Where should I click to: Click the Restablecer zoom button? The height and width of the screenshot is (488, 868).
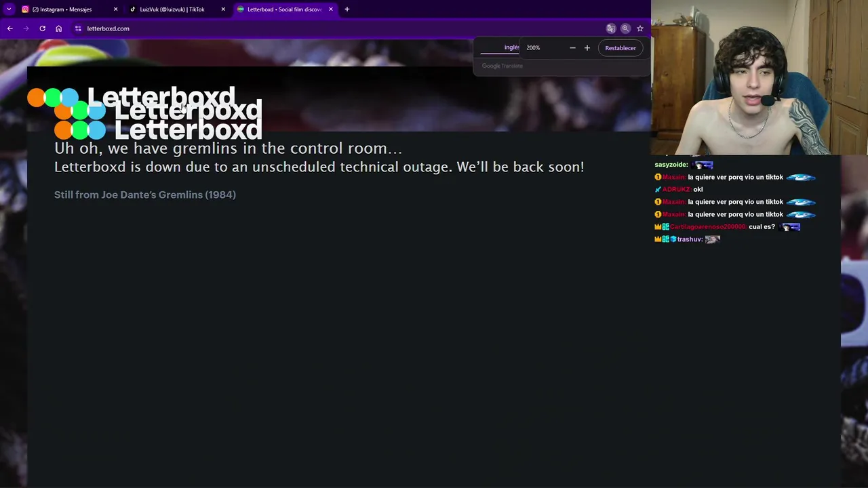tap(620, 48)
